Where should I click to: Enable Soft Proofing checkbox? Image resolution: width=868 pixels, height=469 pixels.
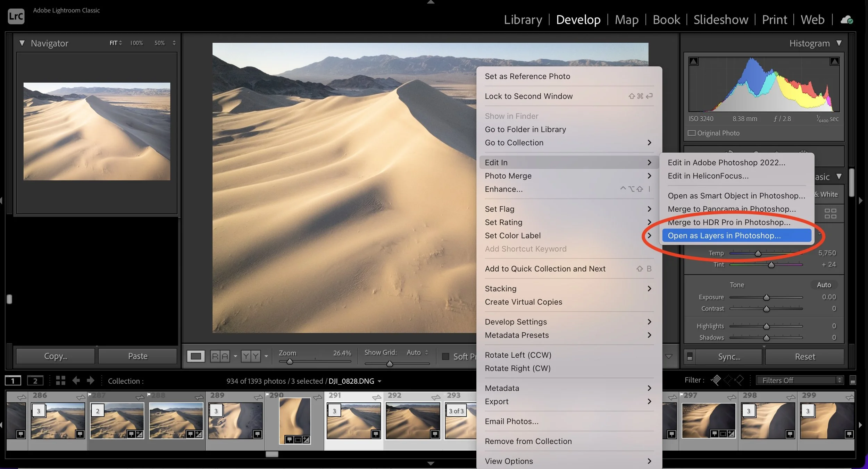[x=445, y=356]
